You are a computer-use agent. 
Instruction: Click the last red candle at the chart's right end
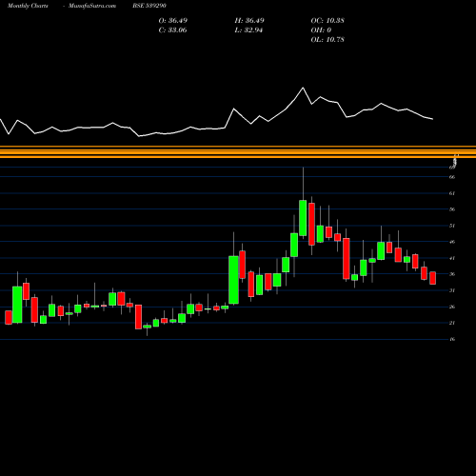(433, 278)
